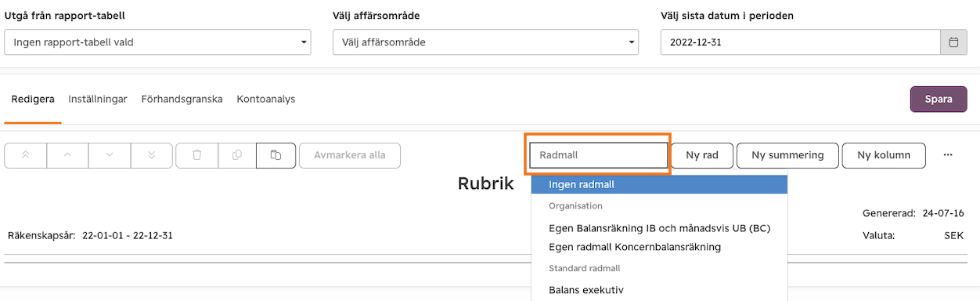The image size is (980, 301).
Task: Open the Kontoanalys tab
Action: 266,99
